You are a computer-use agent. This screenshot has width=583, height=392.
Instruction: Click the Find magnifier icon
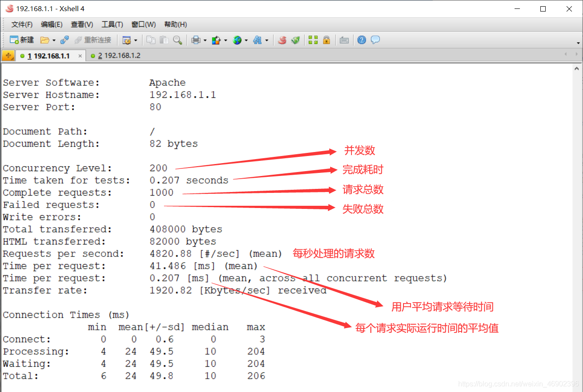point(178,40)
